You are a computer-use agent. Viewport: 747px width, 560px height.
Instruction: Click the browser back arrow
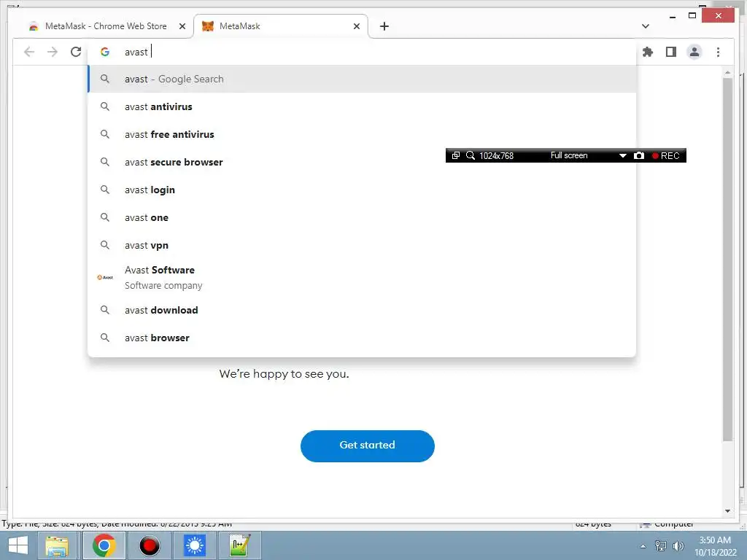pos(29,52)
